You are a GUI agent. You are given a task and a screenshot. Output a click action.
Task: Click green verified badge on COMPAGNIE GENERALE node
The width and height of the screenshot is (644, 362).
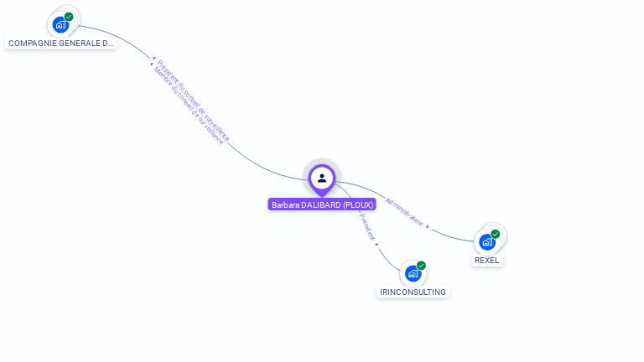pyautogui.click(x=69, y=17)
